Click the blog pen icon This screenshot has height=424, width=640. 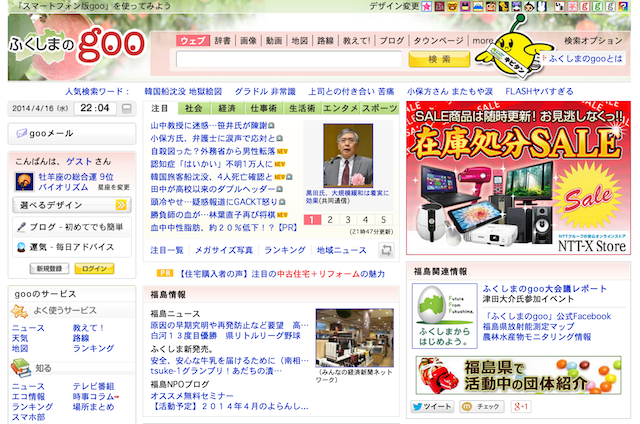21,227
